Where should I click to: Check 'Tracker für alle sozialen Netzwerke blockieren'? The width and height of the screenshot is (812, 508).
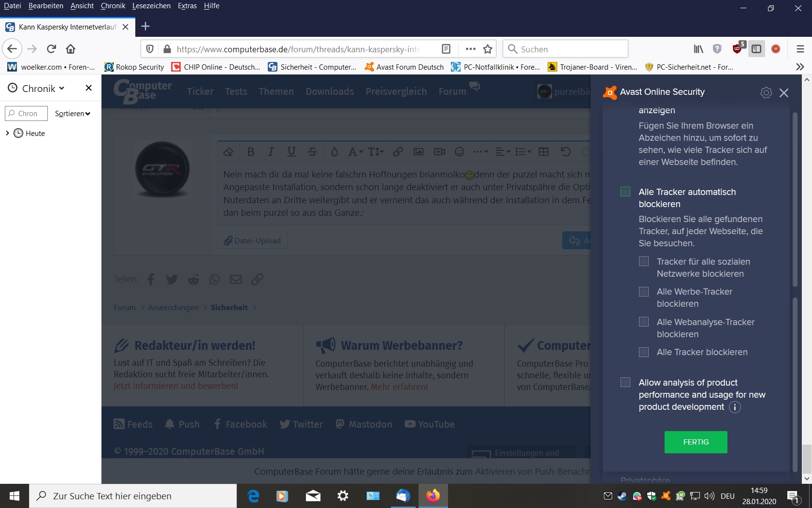(644, 261)
